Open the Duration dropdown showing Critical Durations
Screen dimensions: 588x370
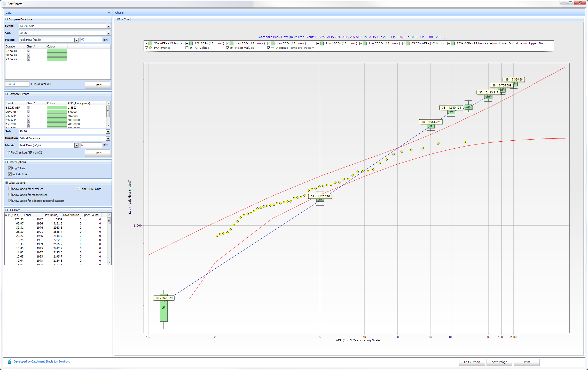click(x=108, y=139)
